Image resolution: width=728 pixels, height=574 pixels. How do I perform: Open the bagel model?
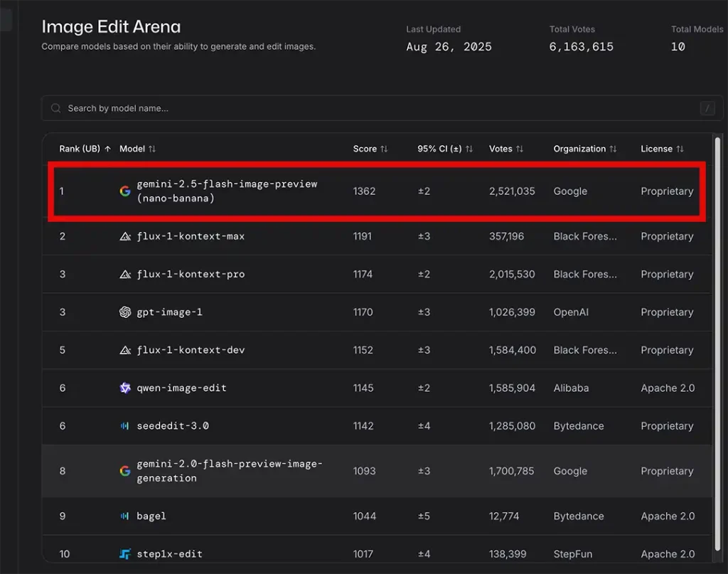point(151,516)
